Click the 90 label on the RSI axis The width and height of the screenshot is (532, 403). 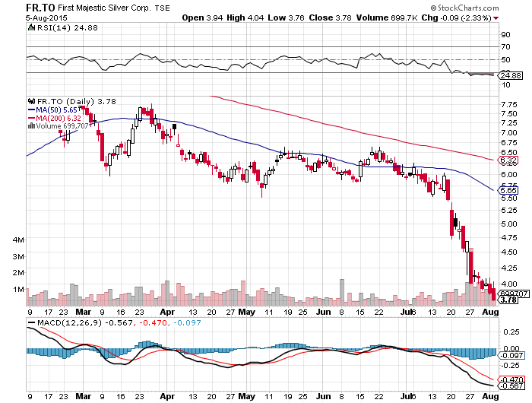point(505,35)
